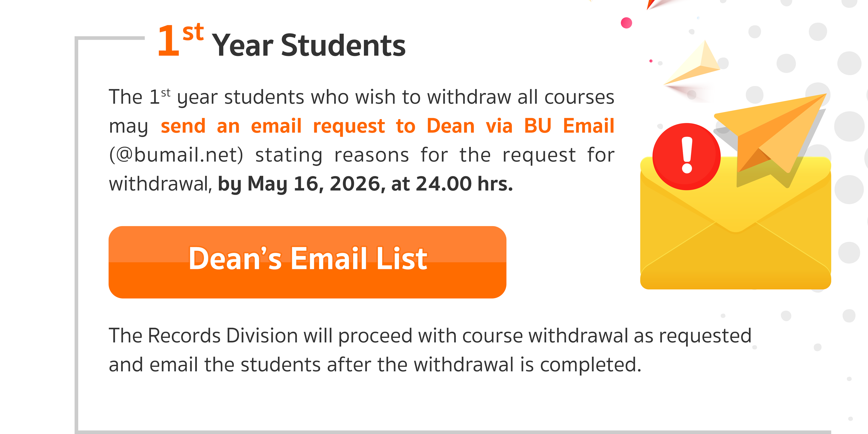Screen dimensions: 868x434
Task: Click the tiny pink dot beside small plane
Action: (x=651, y=61)
